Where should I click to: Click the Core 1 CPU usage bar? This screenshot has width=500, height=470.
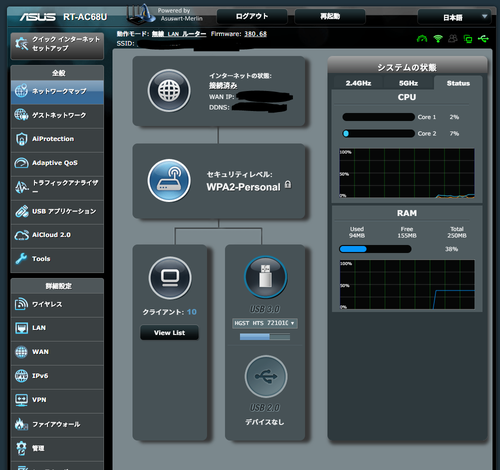click(x=378, y=117)
